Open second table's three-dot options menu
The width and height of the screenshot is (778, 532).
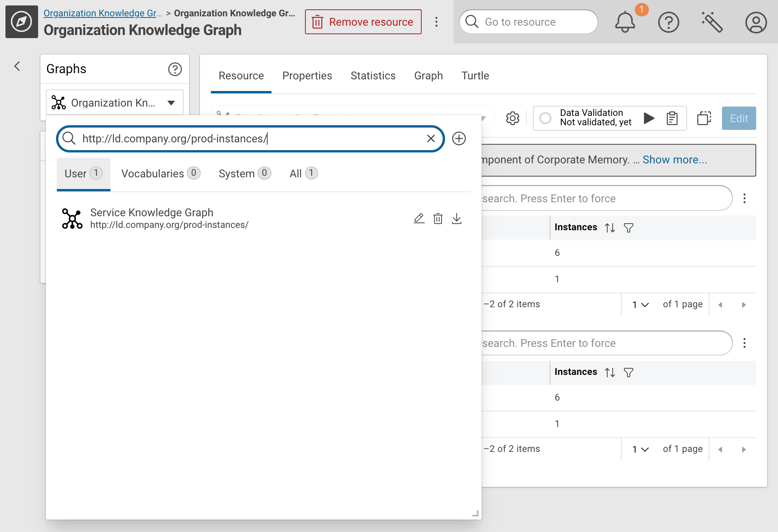(745, 343)
